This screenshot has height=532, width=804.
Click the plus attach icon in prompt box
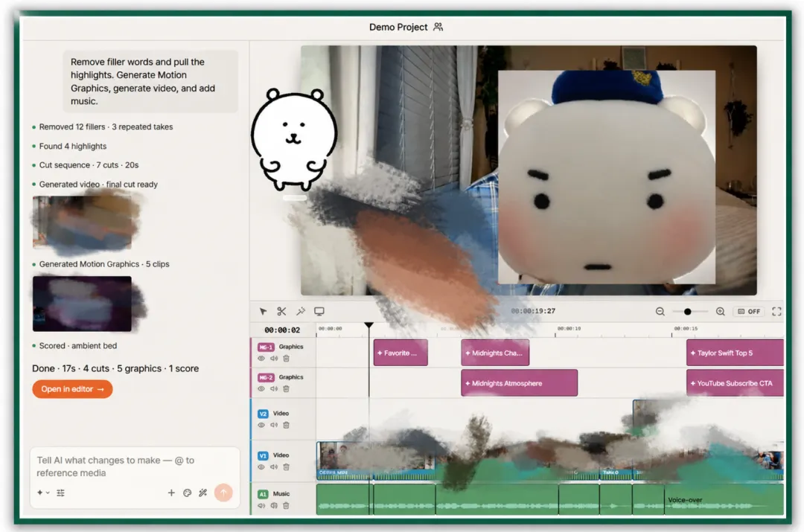[x=171, y=493]
